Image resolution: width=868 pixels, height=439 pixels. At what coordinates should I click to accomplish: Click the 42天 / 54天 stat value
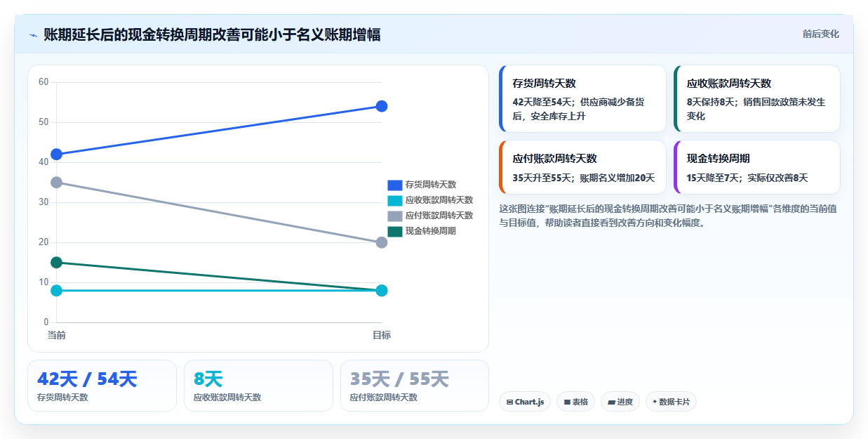click(x=87, y=379)
